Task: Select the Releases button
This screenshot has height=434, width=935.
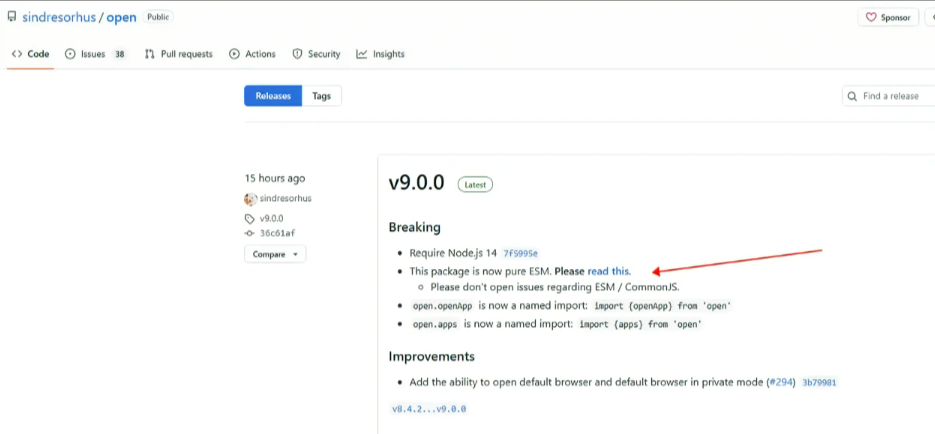Action: (273, 96)
